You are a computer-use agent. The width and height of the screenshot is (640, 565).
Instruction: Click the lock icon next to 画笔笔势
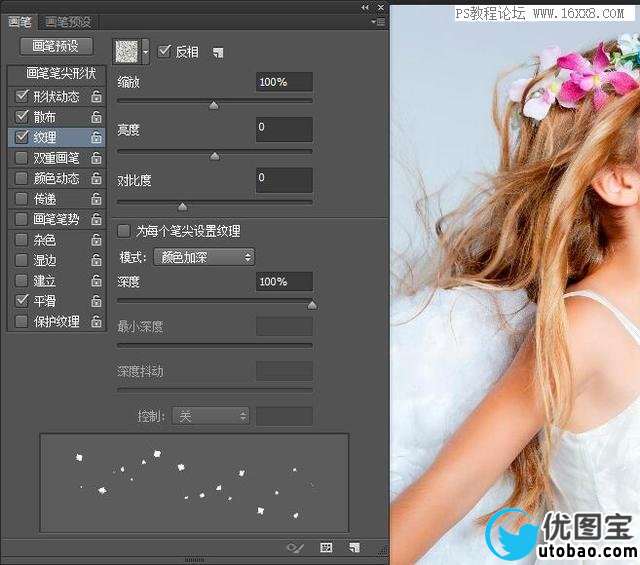pos(96,219)
